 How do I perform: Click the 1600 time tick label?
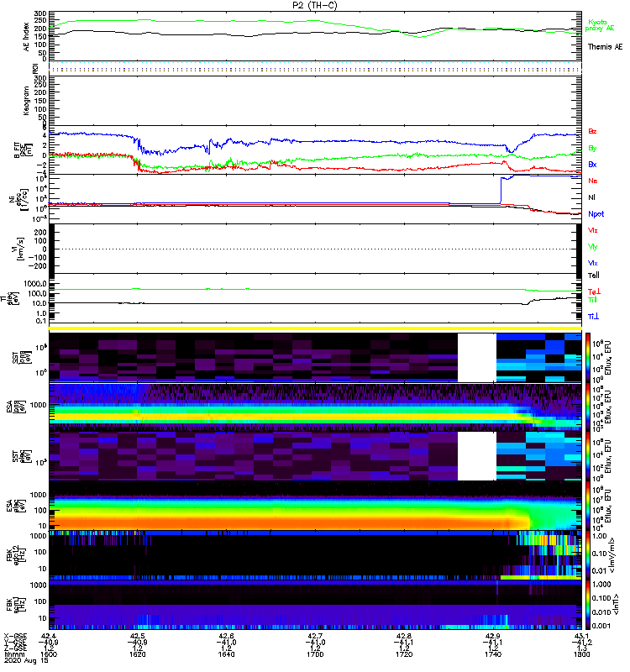click(49, 654)
